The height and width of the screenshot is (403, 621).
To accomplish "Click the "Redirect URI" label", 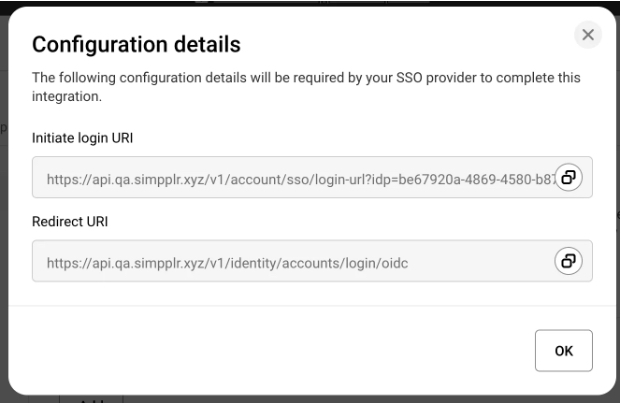I will [x=68, y=221].
